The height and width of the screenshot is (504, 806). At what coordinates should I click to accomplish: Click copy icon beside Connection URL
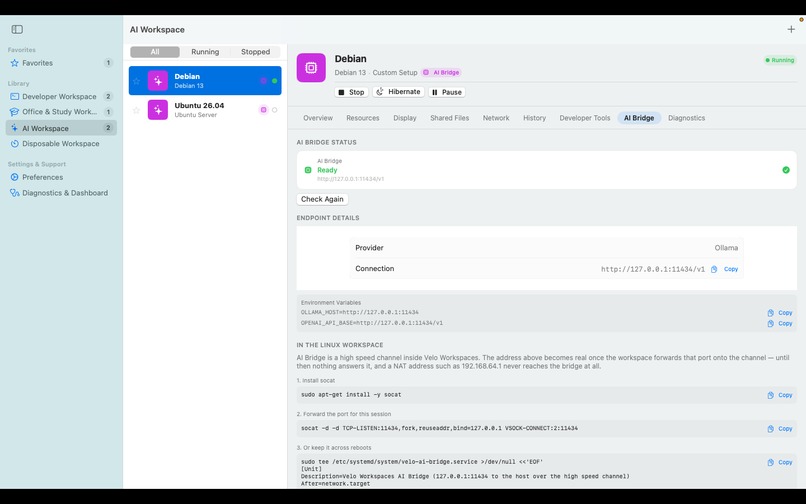(x=714, y=269)
